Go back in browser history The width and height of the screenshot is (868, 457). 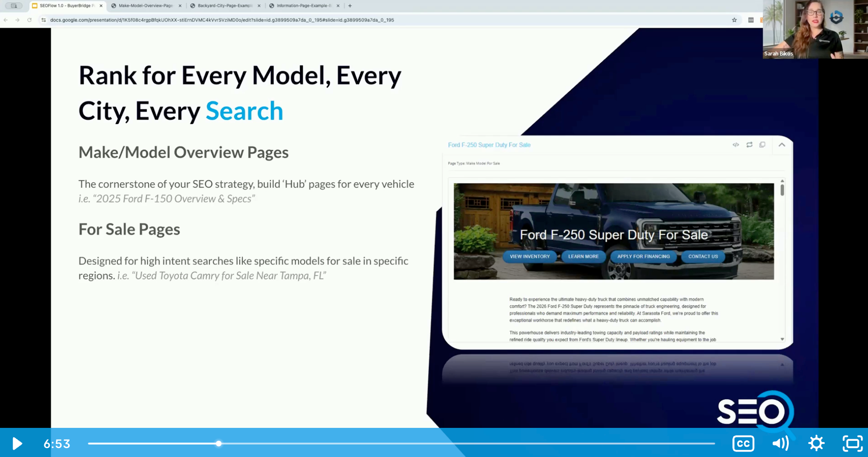[x=5, y=20]
